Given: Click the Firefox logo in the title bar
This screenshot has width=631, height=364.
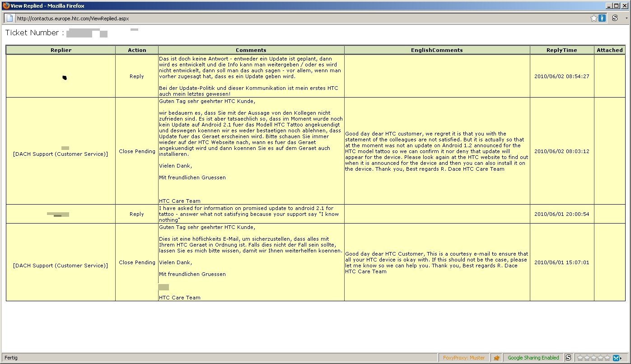Looking at the screenshot, I should point(5,5).
